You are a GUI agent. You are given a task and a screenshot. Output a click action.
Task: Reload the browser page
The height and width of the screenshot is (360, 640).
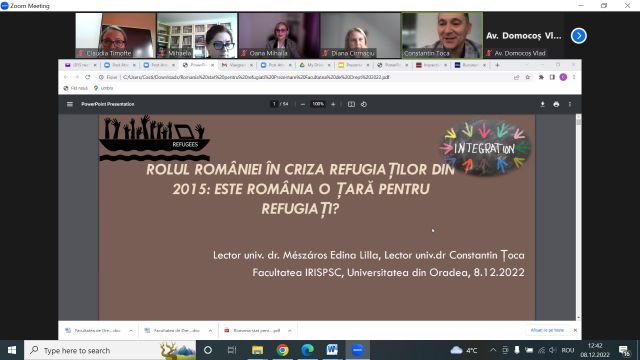click(x=87, y=77)
